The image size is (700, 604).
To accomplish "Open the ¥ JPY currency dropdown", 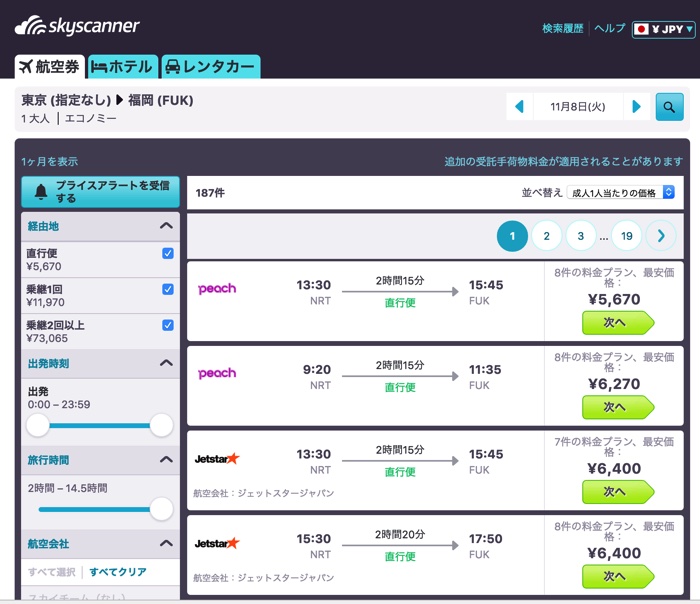I will 664,29.
